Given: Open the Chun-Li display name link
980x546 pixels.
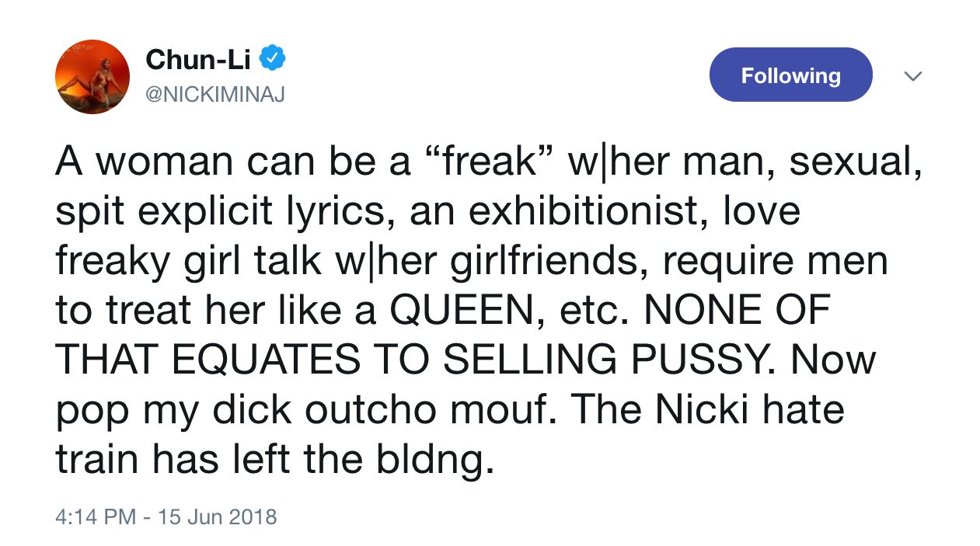Looking at the screenshot, I should pos(198,58).
